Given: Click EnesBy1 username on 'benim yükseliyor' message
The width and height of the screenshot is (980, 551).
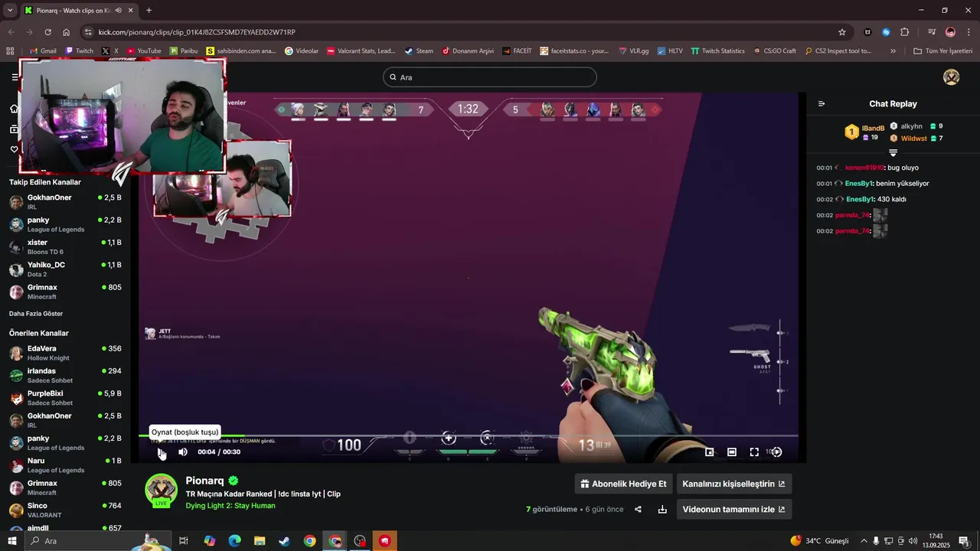Looking at the screenshot, I should tap(860, 184).
